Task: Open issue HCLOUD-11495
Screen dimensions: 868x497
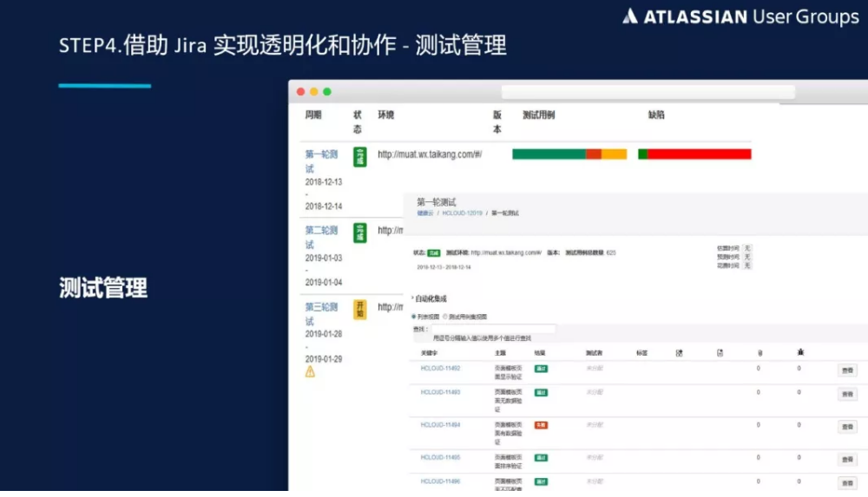Action: 440,457
